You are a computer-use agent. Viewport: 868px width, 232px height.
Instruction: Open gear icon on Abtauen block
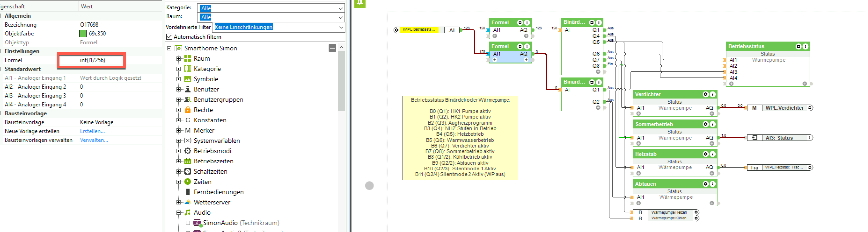click(x=706, y=184)
